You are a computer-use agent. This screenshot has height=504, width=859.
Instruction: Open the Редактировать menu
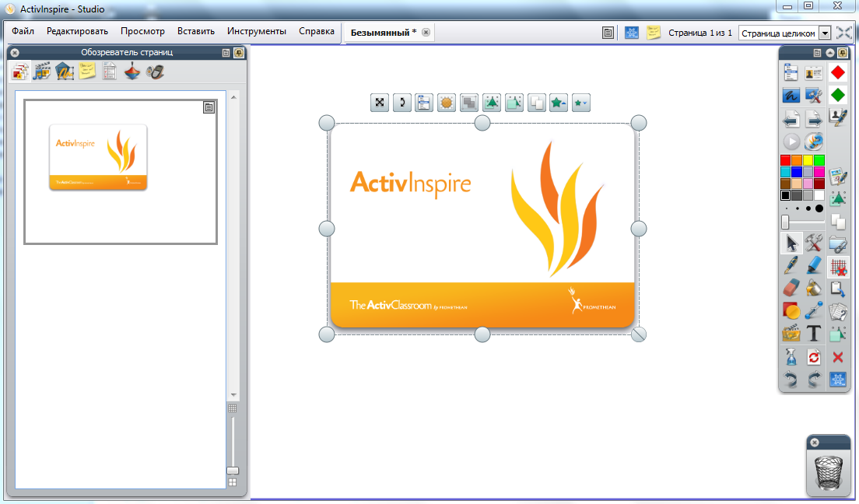[77, 31]
